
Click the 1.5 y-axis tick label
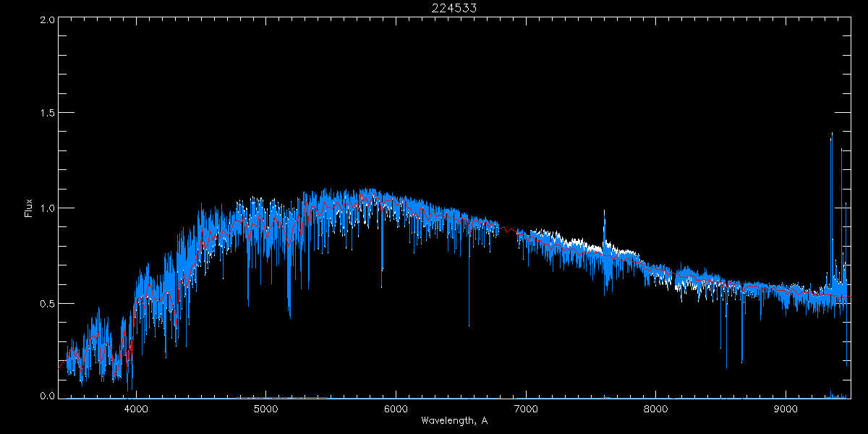pos(47,114)
